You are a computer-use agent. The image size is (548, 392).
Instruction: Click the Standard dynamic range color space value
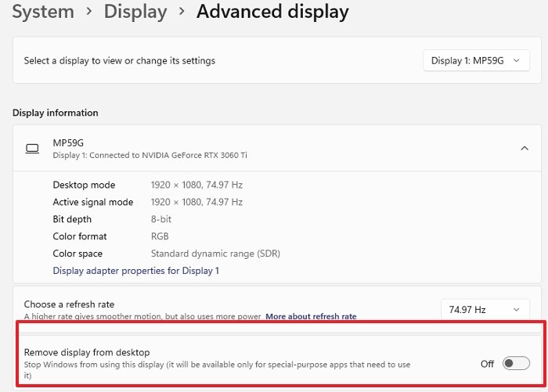[215, 254]
